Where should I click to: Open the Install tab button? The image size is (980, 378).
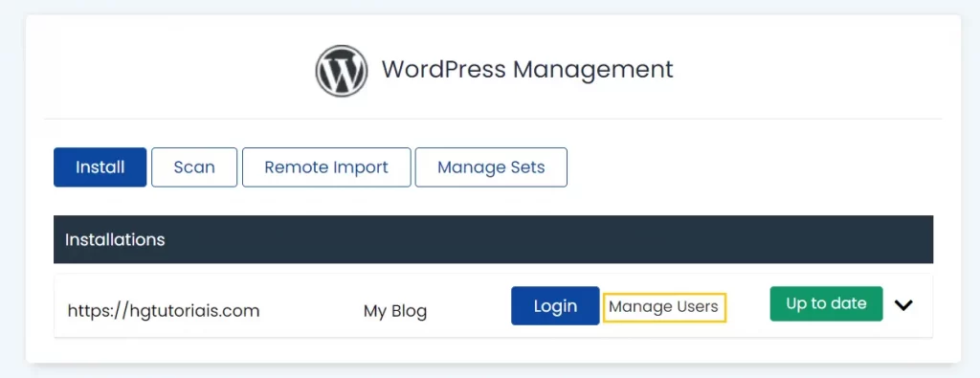(x=100, y=167)
